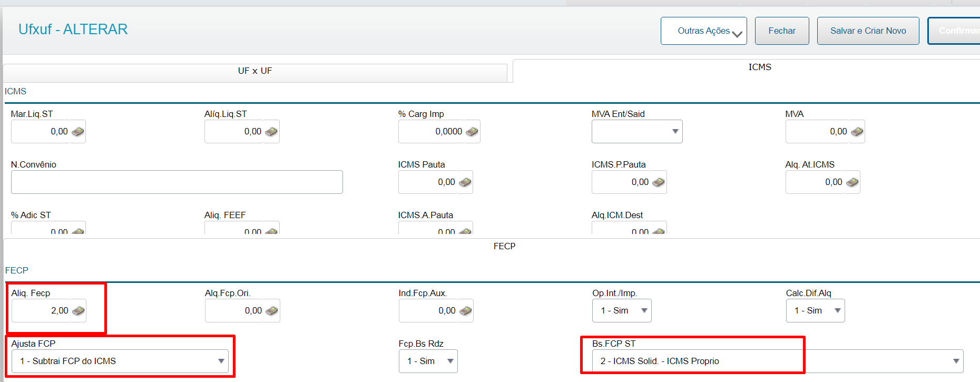Screen dimensions: 980x382
Task: Switch to the UF x UF tab
Action: [x=255, y=71]
